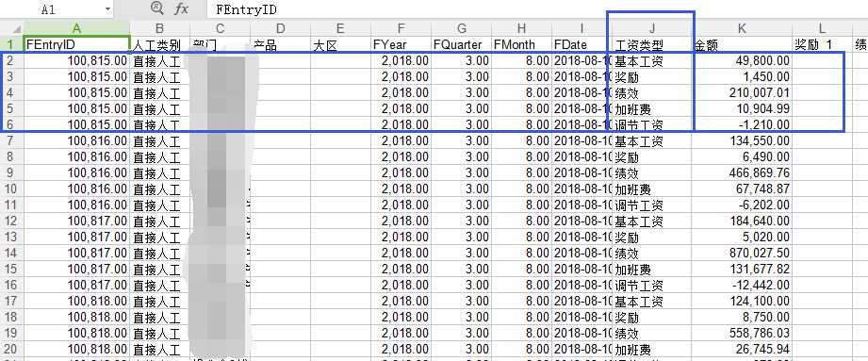The width and height of the screenshot is (868, 361).
Task: Click amount cell 870,027.50
Action: [x=743, y=254]
